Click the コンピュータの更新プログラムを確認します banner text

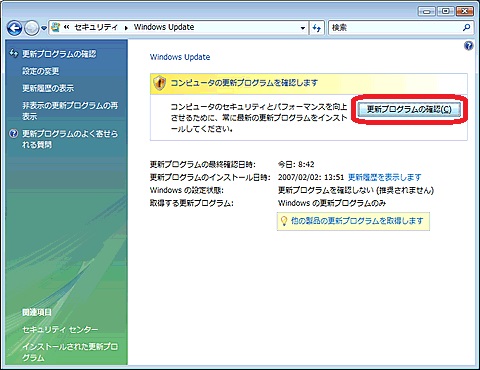pyautogui.click(x=244, y=83)
